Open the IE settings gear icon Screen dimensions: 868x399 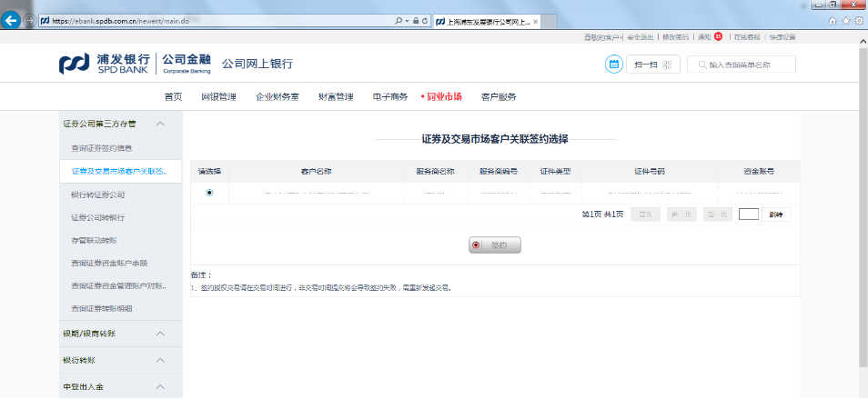tap(858, 20)
